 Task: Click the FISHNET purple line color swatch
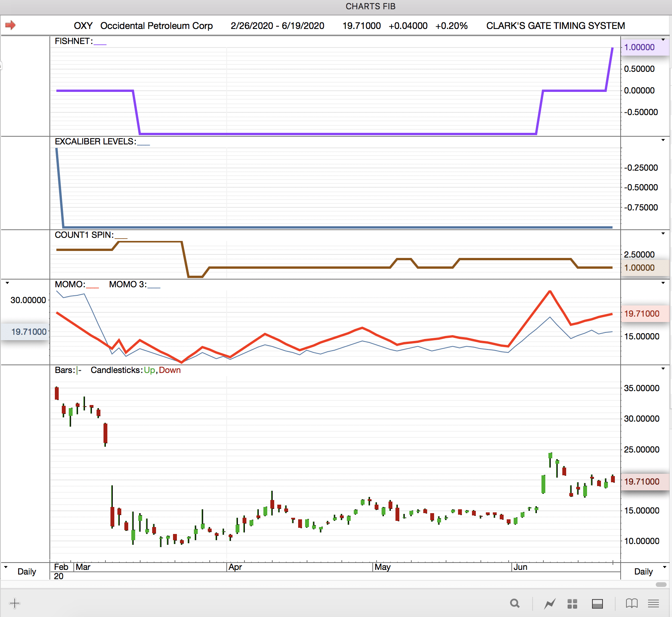(x=100, y=43)
